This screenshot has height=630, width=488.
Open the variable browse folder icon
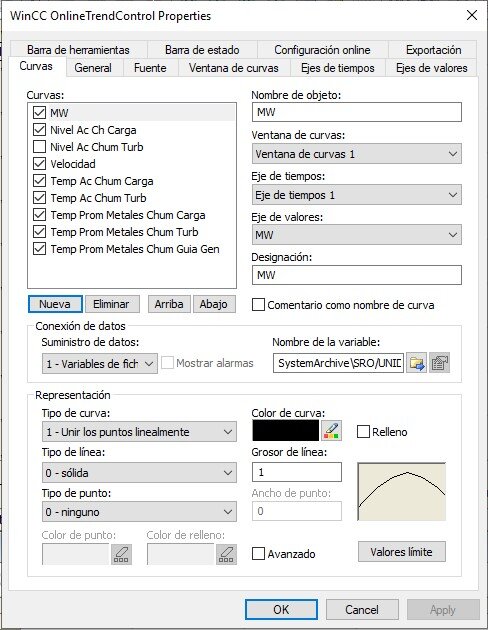[x=417, y=363]
